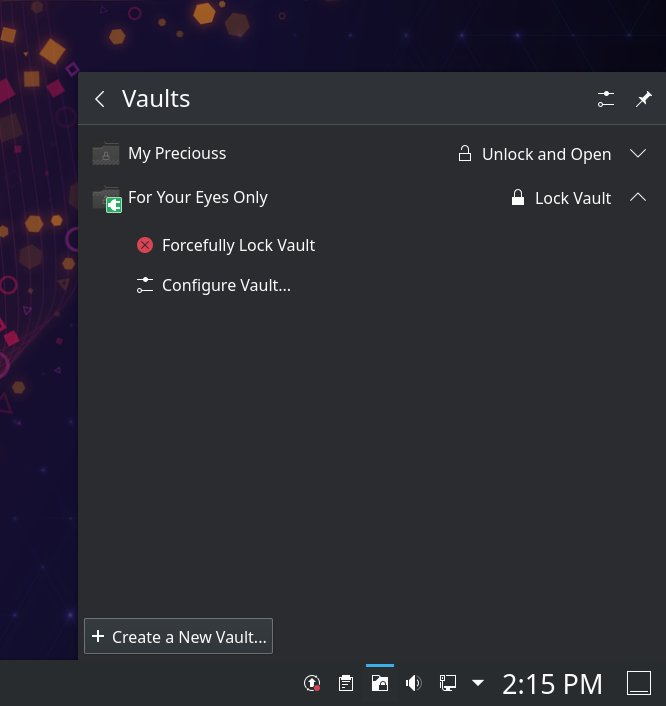Click the 2:15 PM clock
Image resolution: width=666 pixels, height=706 pixels.
(x=552, y=684)
